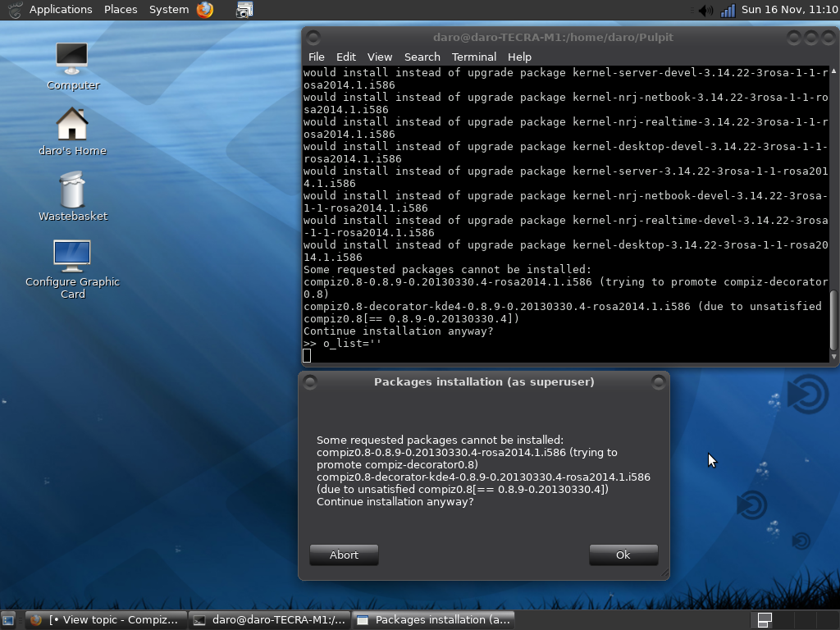The height and width of the screenshot is (630, 840).
Task: Open the terminal's Edit menu
Action: coord(346,57)
